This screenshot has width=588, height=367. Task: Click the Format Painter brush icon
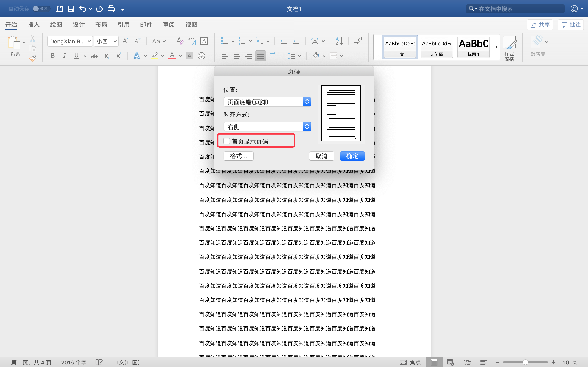(33, 58)
